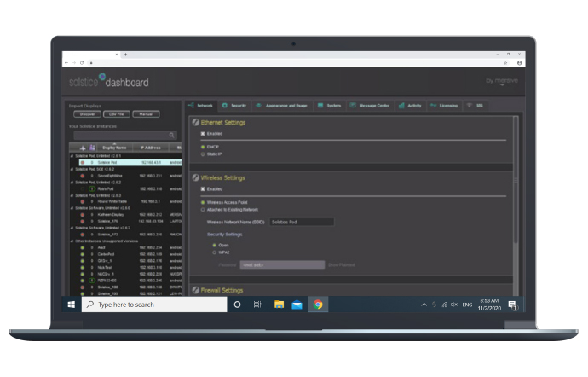Viewport: 588px width, 377px height.
Task: Click the Ethernet Settings section icon
Action: click(x=195, y=123)
